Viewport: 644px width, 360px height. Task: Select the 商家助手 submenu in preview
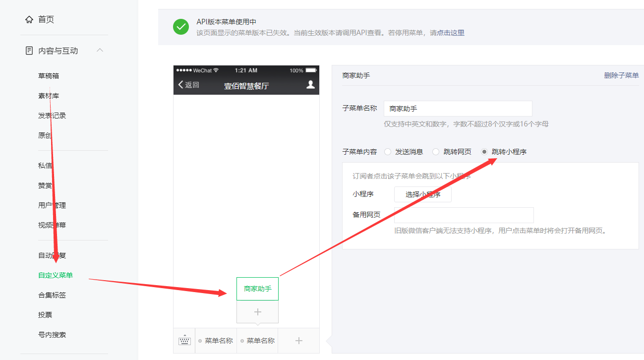[257, 289]
